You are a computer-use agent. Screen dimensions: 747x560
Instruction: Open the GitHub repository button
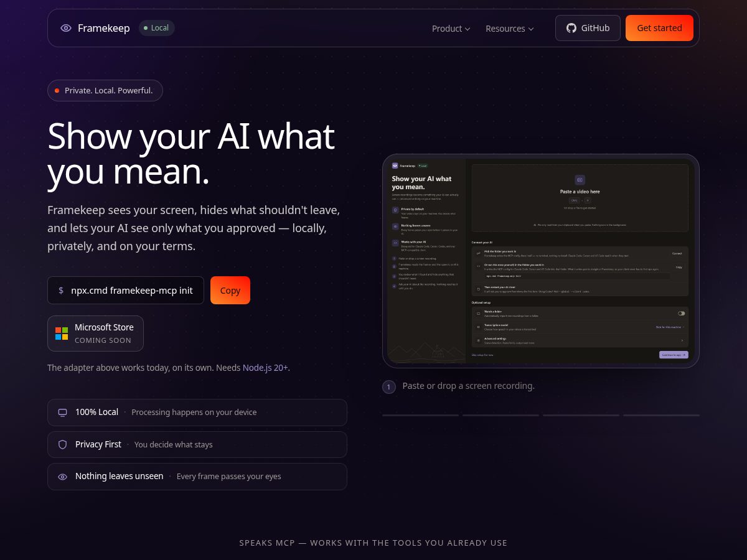(x=588, y=28)
